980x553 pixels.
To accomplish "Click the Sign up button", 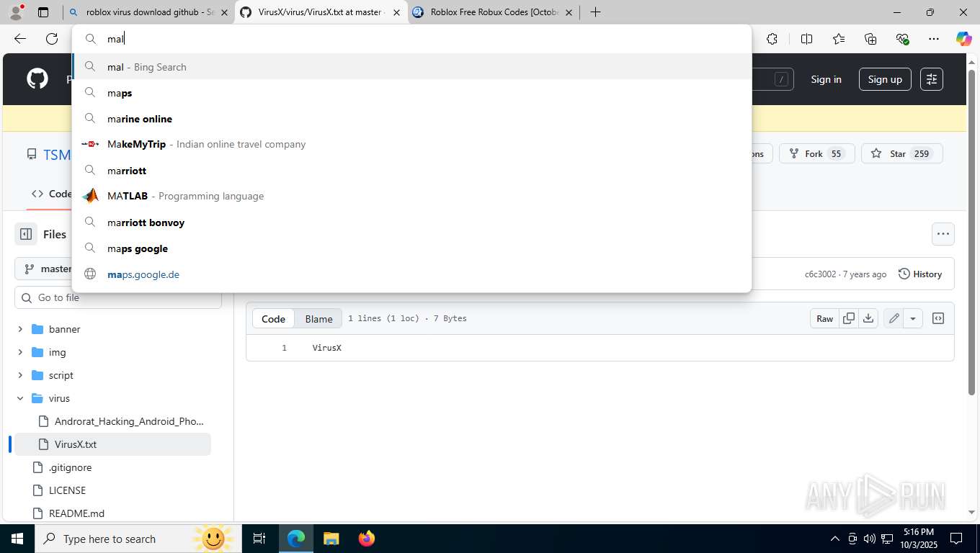I will (885, 79).
